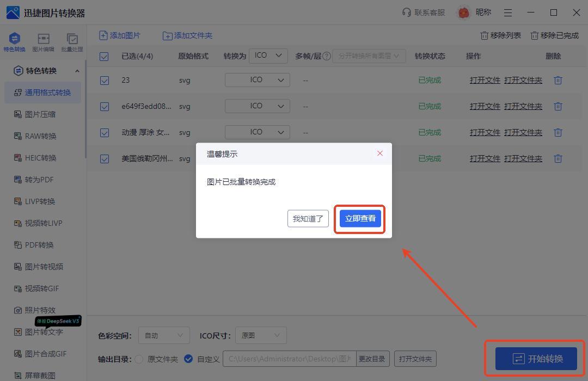588x381 pixels.
Task: Open the 图片编辑 tool icon
Action: click(x=43, y=39)
